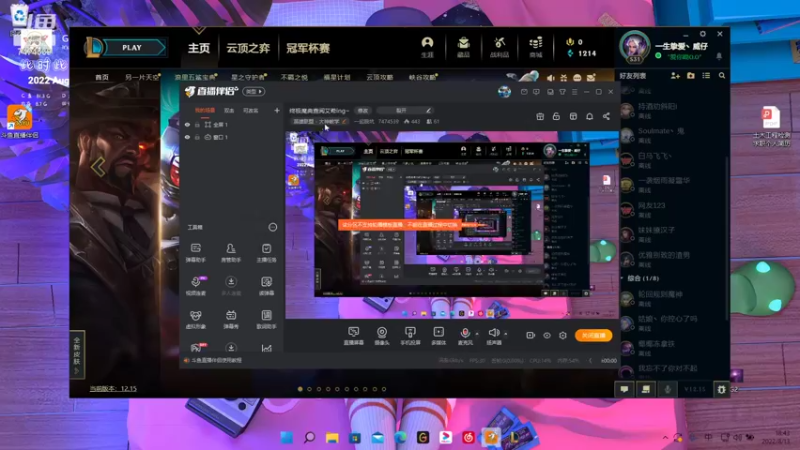Open the notification bell in streaming app

coord(589,116)
